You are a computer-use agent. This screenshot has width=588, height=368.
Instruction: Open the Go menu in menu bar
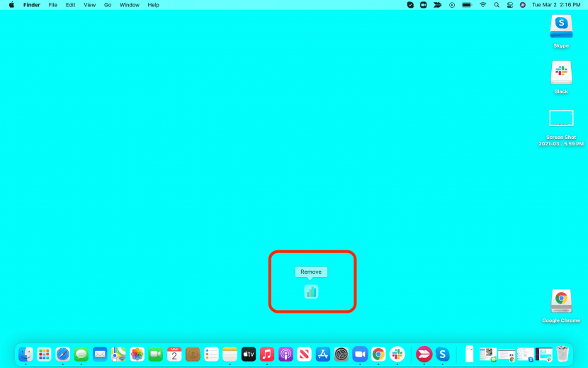(x=108, y=5)
